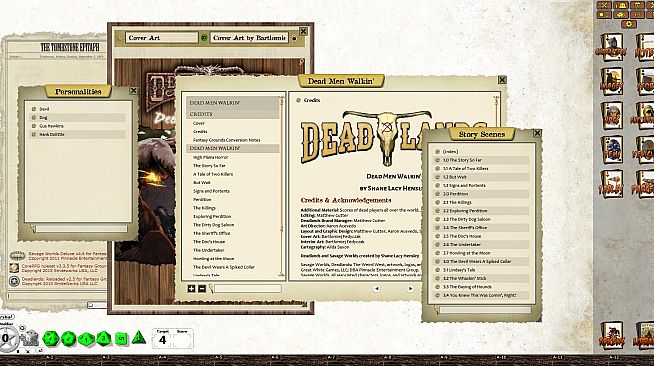Expand all sections with plus button
The width and height of the screenshot is (654, 366).
click(191, 288)
